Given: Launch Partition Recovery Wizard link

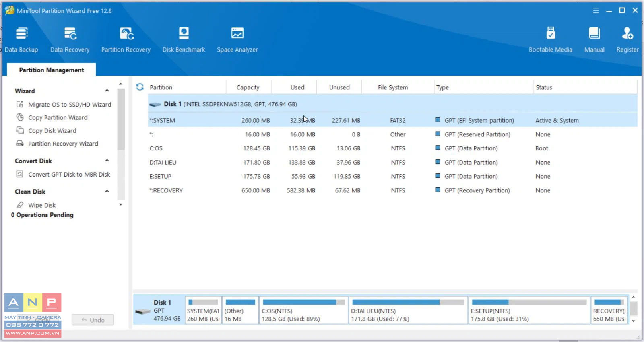Looking at the screenshot, I should (x=63, y=144).
